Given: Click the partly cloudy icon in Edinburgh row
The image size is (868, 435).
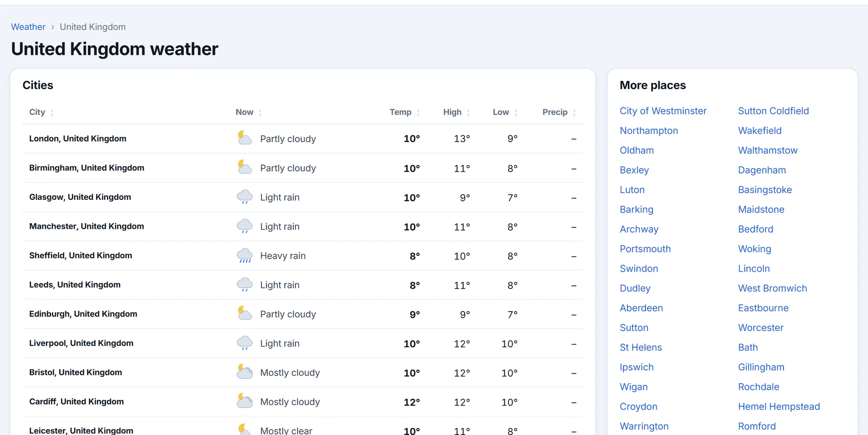Looking at the screenshot, I should 244,314.
